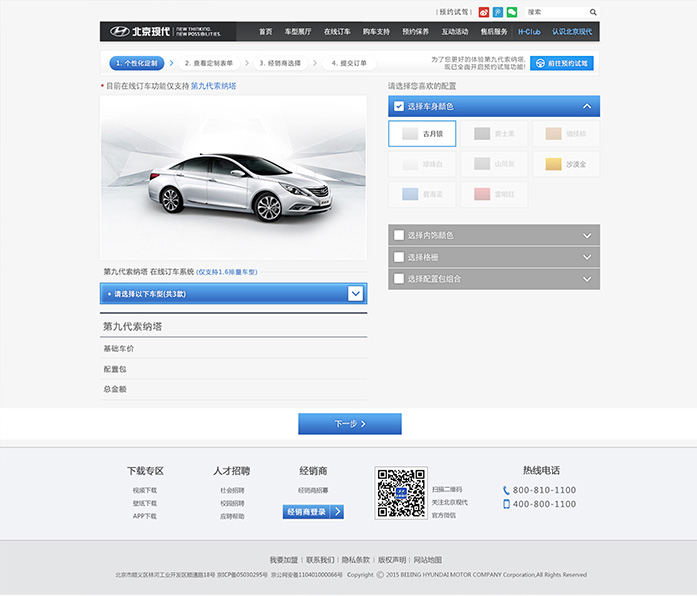Click the 400-800-1100 mobile icon

point(506,504)
